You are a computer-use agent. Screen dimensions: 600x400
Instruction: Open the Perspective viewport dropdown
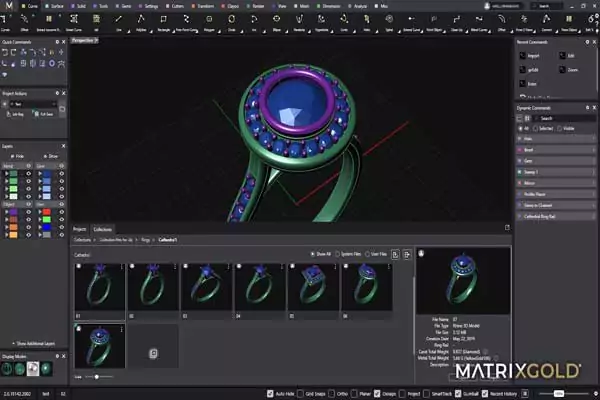[86, 42]
